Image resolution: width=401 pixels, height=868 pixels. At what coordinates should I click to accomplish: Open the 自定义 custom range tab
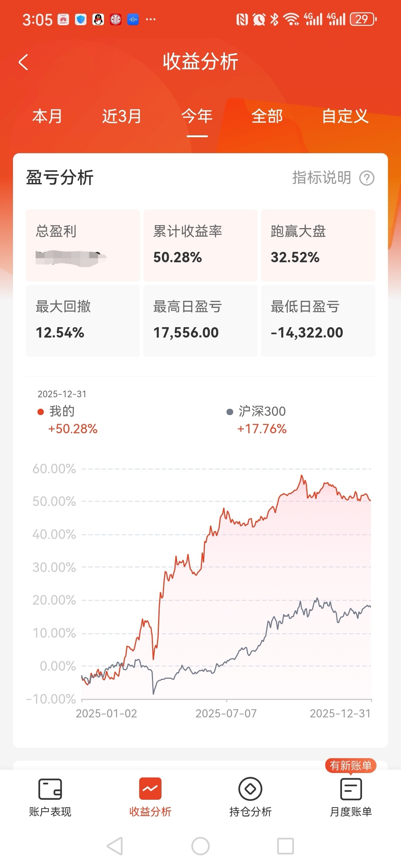point(345,116)
